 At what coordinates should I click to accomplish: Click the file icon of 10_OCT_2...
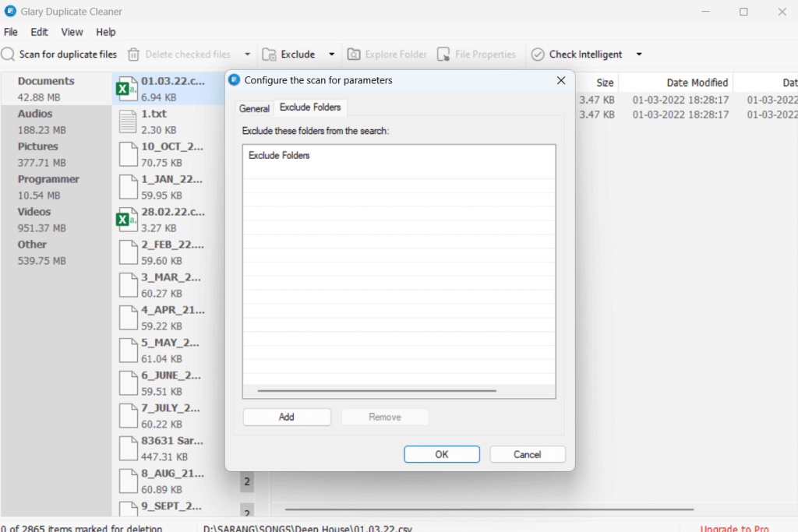pyautogui.click(x=128, y=154)
